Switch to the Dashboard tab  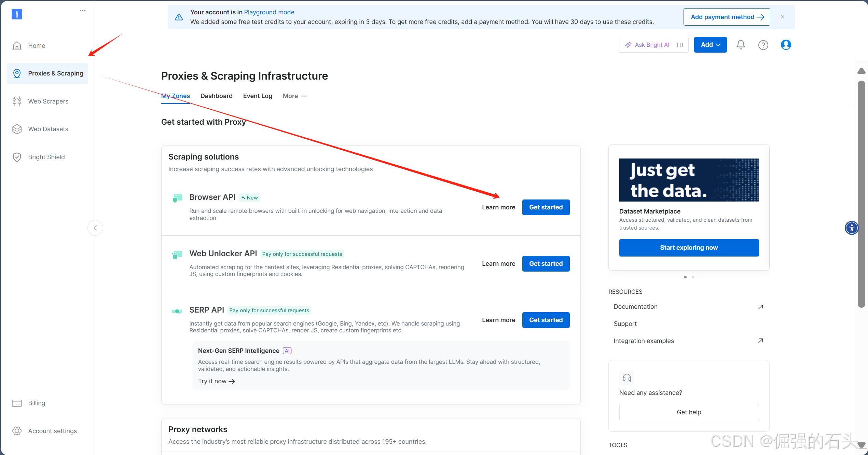(216, 96)
